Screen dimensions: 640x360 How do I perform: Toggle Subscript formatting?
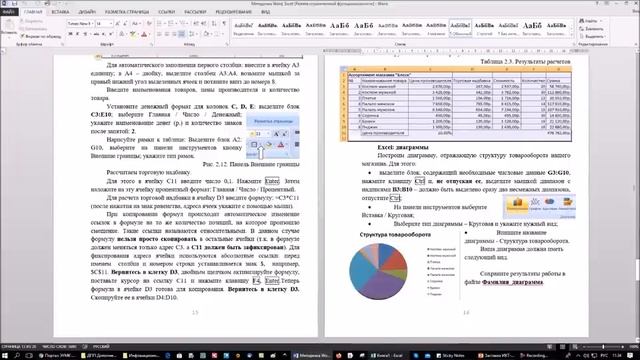coord(104,34)
